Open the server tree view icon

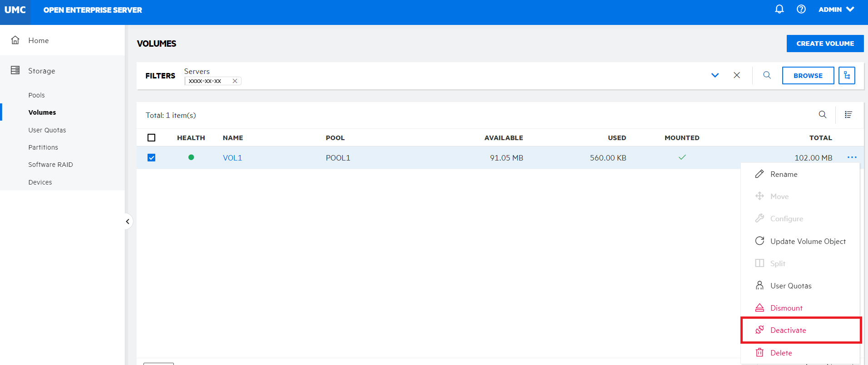847,75
